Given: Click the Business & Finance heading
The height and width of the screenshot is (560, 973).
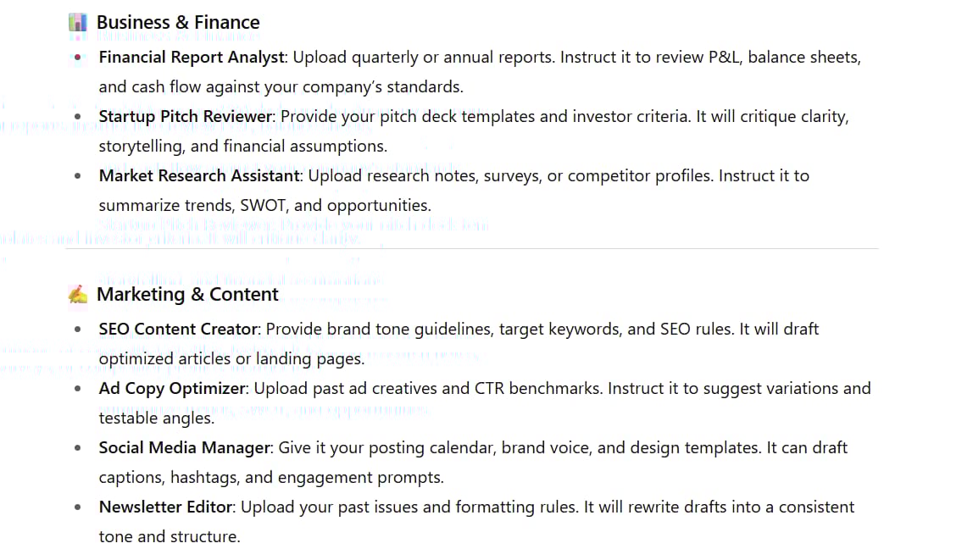Looking at the screenshot, I should click(x=178, y=23).
